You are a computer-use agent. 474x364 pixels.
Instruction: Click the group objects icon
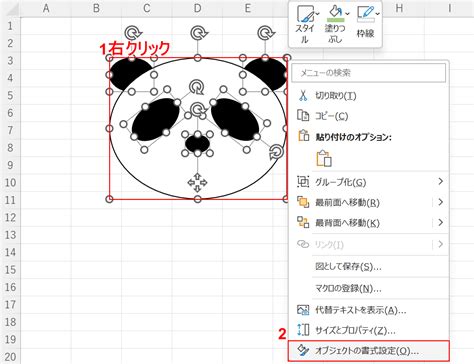(303, 182)
